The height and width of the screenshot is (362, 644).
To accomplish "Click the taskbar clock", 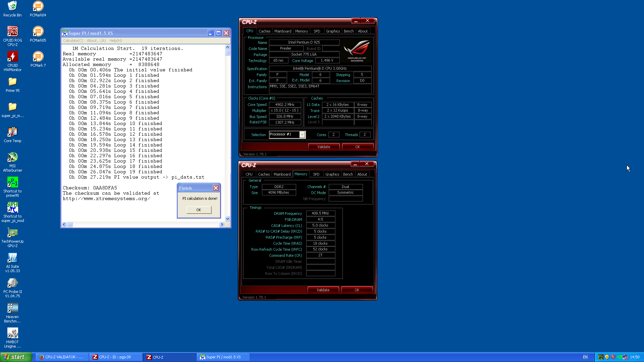I will 635,357.
